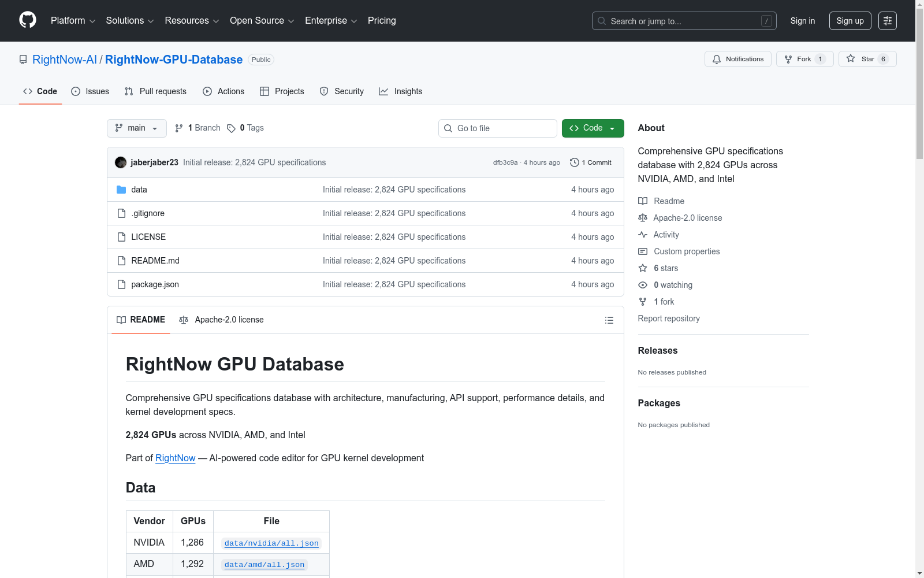Switch to the Issues tab

(x=90, y=91)
